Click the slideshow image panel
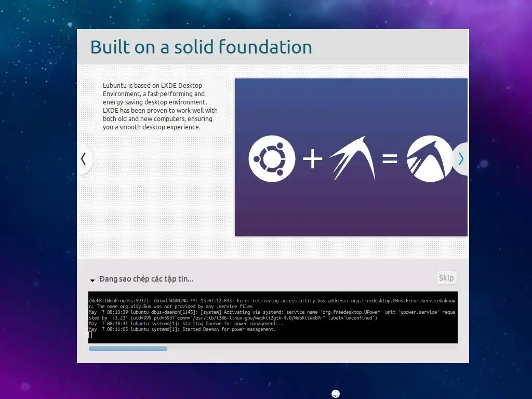 tap(351, 157)
